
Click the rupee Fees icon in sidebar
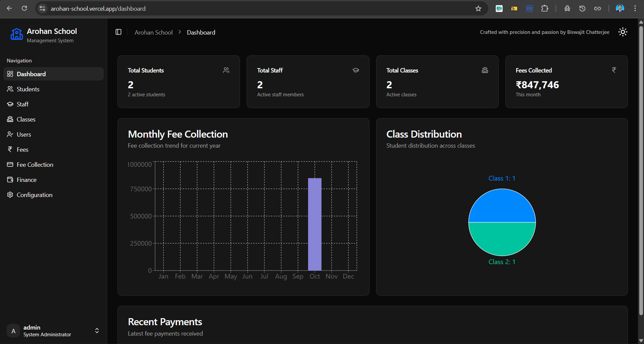click(10, 149)
